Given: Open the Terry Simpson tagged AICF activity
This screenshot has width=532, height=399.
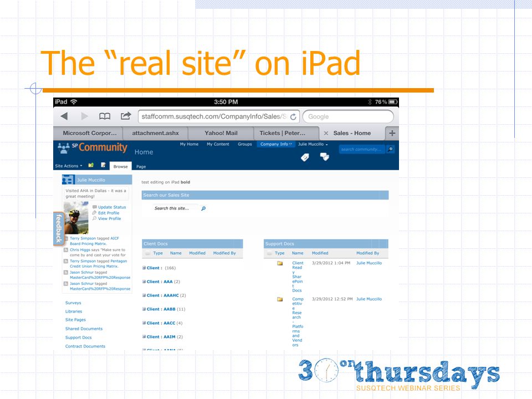Looking at the screenshot, I should (x=94, y=241).
